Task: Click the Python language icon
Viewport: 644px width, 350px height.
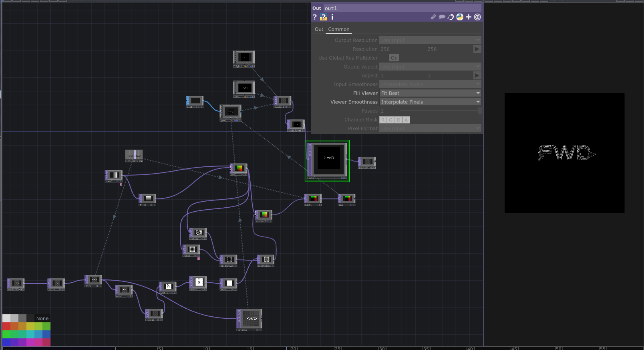Action: tap(460, 17)
